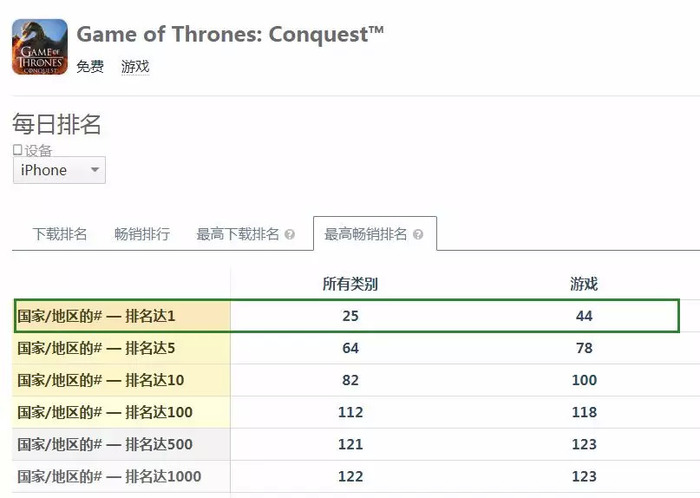Screen dimensions: 700x498
Task: Click the 免费 price label
Action: pos(90,66)
